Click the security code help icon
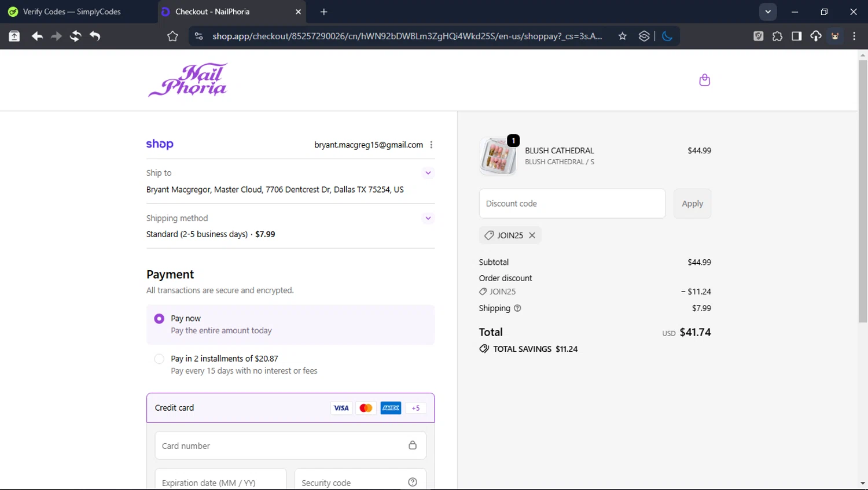The height and width of the screenshot is (490, 868). pyautogui.click(x=413, y=482)
